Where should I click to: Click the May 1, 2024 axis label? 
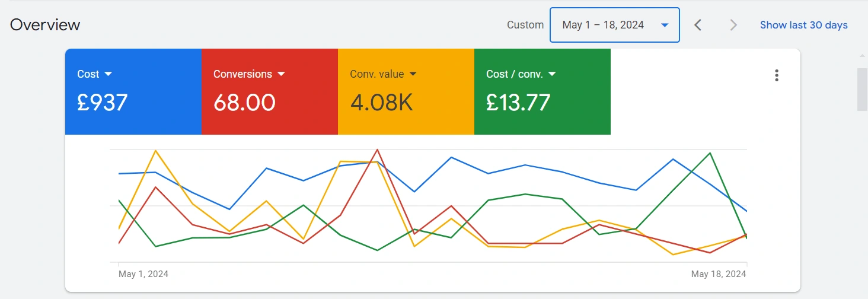(143, 274)
